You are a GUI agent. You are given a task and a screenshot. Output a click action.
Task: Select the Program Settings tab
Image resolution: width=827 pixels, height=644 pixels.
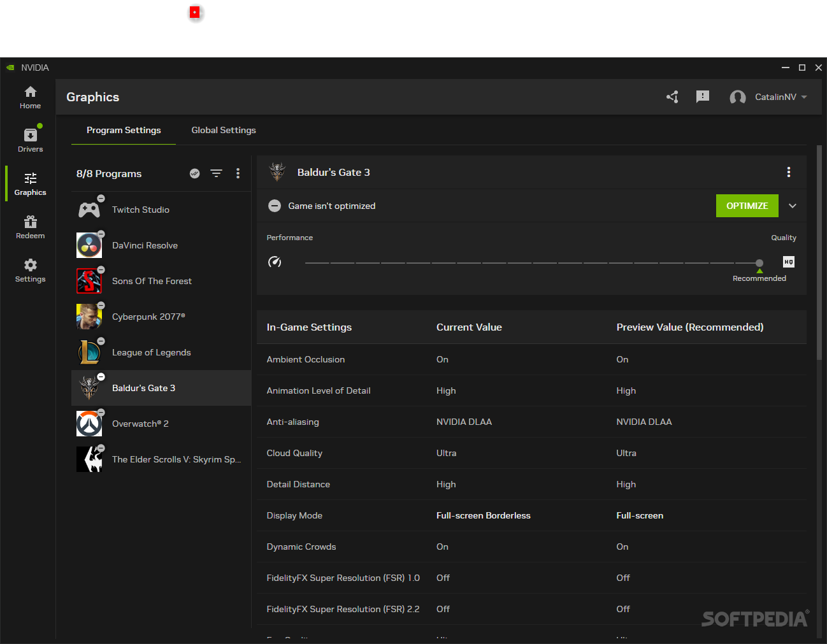click(124, 130)
